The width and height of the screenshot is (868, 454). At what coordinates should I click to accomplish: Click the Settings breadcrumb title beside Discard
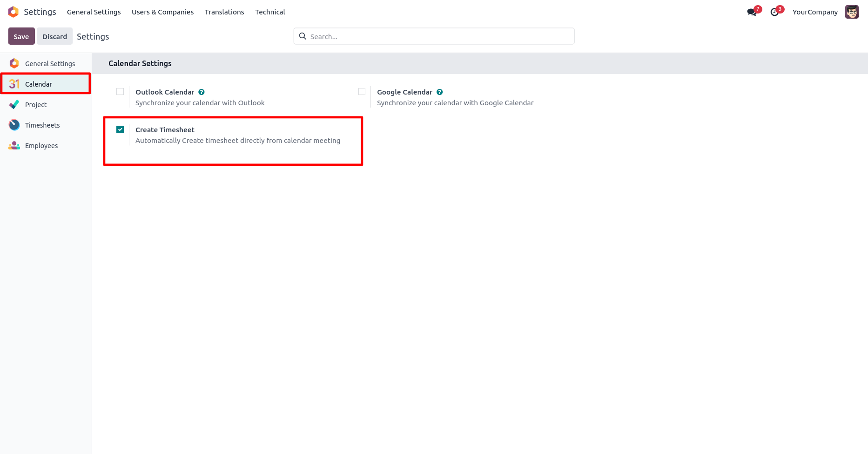[x=93, y=36]
